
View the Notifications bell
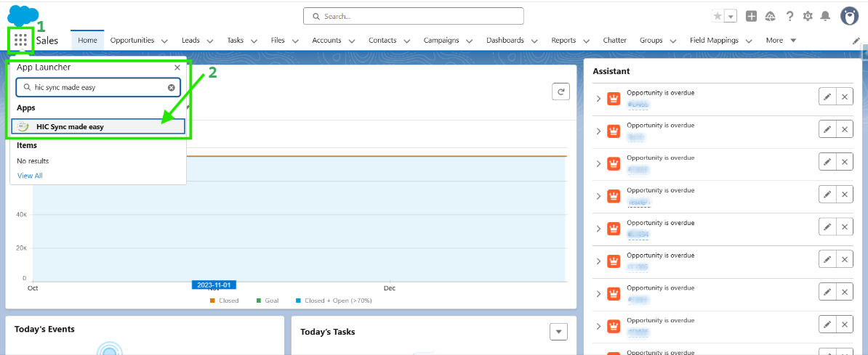(825, 16)
